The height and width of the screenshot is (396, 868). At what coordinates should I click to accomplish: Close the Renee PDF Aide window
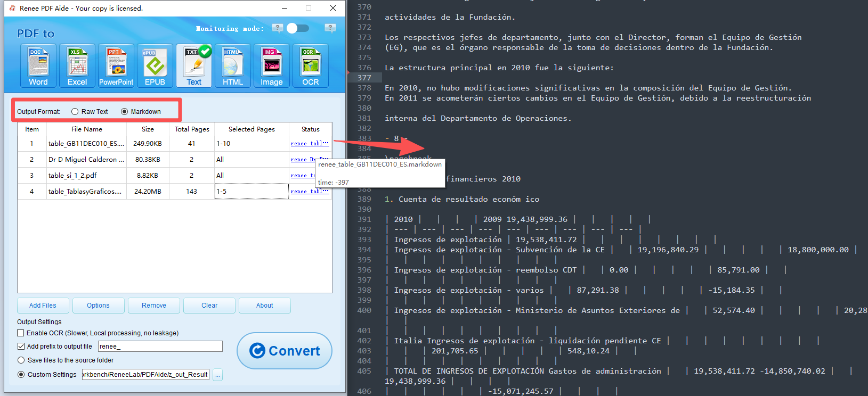tap(333, 8)
